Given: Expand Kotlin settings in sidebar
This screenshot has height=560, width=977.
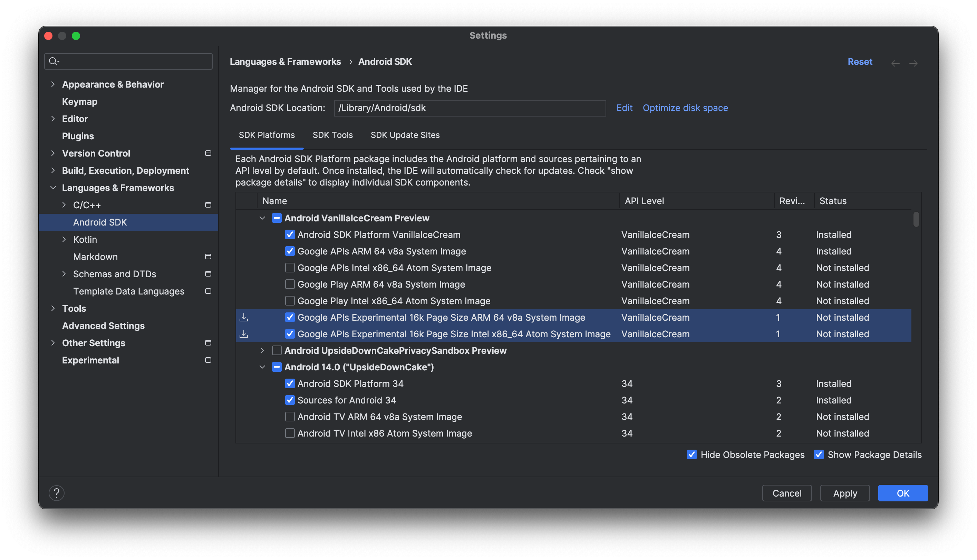Looking at the screenshot, I should [64, 239].
